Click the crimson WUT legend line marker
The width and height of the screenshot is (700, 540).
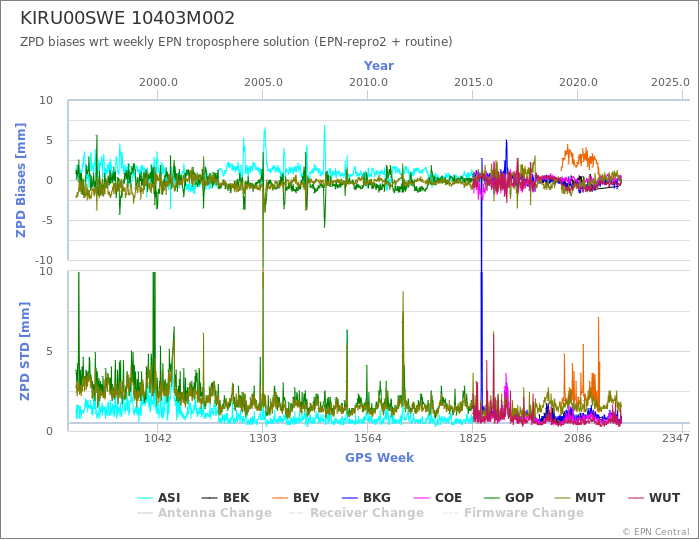click(636, 498)
